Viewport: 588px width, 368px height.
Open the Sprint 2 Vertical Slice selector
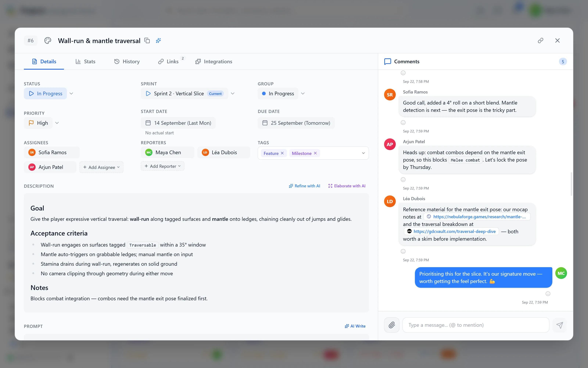pyautogui.click(x=184, y=93)
